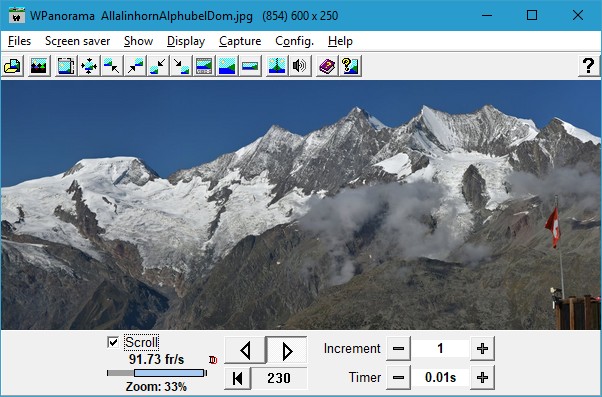Click the full-height landscape toolbar icon
The height and width of the screenshot is (397, 602).
[227, 66]
